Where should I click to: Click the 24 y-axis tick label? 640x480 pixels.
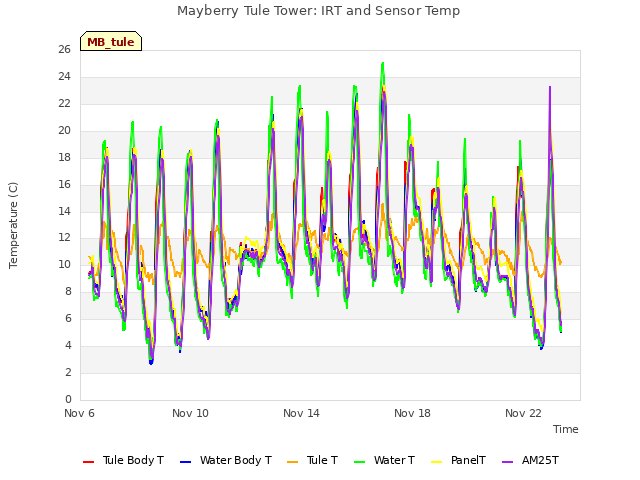pos(64,76)
